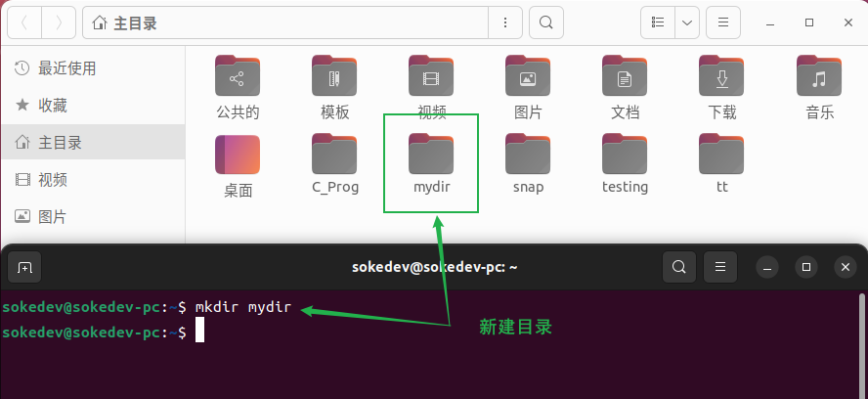Image resolution: width=868 pixels, height=399 pixels.
Task: Minimize the terminal window
Action: click(767, 268)
